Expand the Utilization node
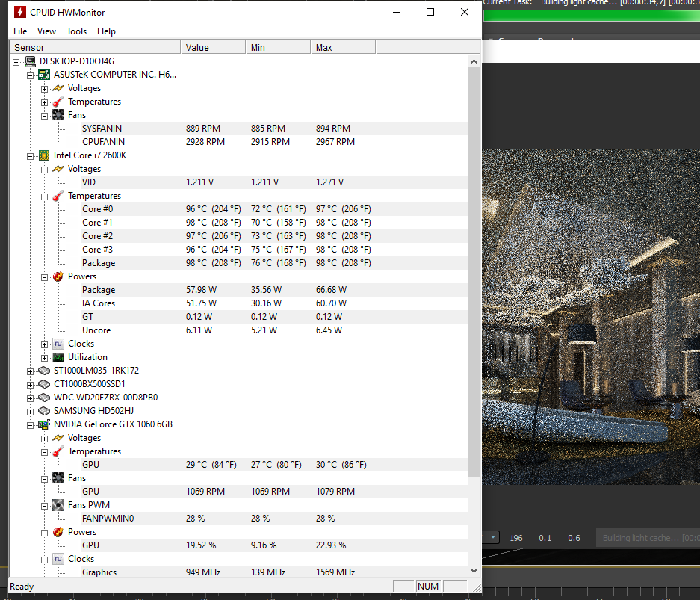The width and height of the screenshot is (700, 600). click(x=44, y=358)
